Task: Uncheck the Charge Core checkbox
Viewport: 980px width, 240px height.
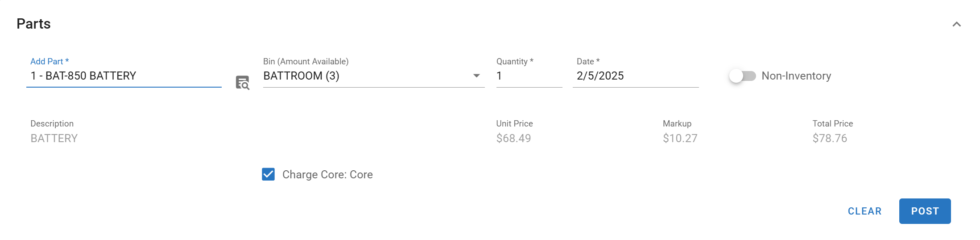Action: (x=268, y=174)
